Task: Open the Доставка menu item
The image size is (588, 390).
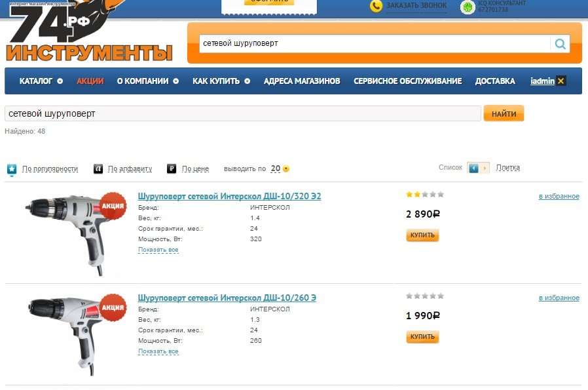Action: click(x=495, y=81)
